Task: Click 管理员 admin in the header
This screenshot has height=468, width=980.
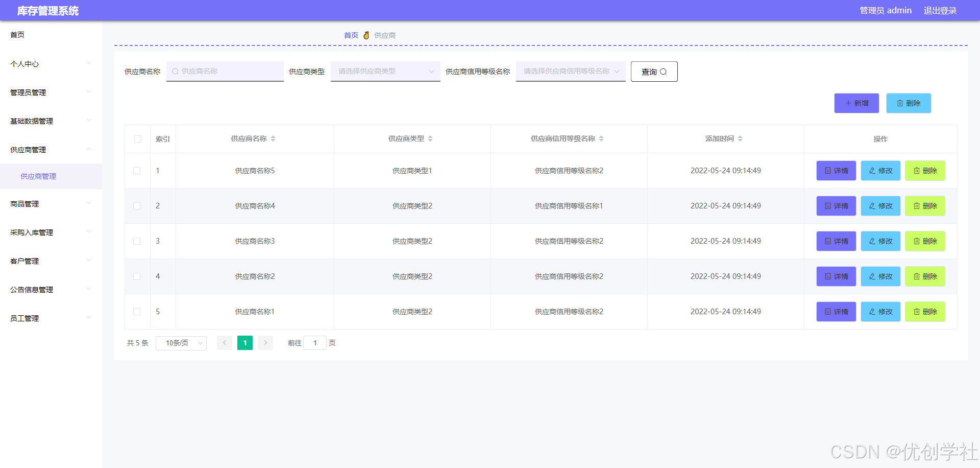Action: coord(886,11)
